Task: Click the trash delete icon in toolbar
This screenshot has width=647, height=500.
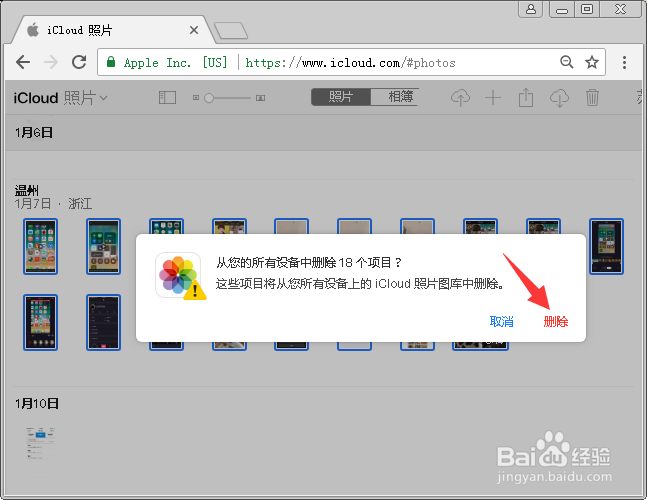Action: pyautogui.click(x=592, y=98)
